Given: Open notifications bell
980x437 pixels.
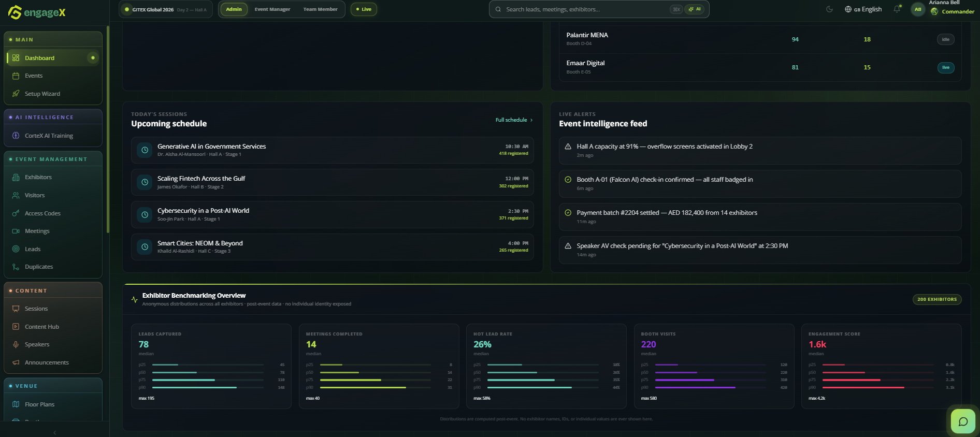Looking at the screenshot, I should coord(897,9).
